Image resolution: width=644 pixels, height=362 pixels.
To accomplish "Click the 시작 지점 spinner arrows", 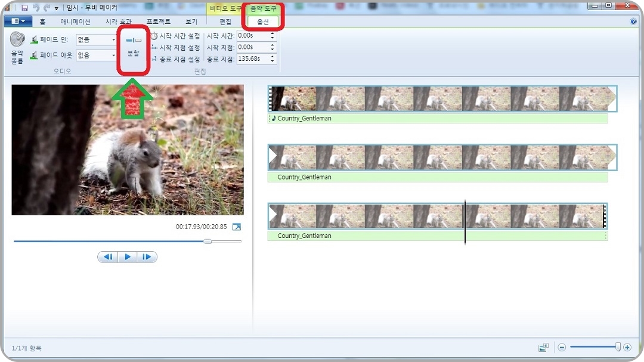I will coord(273,47).
